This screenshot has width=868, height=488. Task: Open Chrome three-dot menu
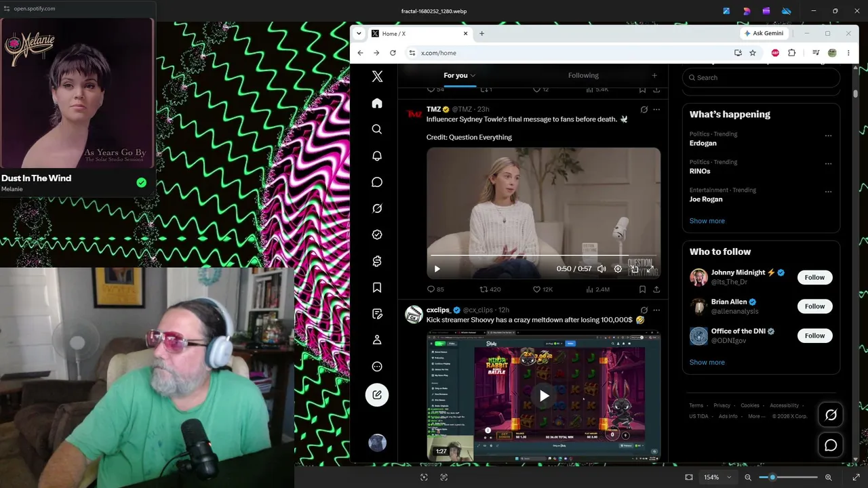[847, 53]
